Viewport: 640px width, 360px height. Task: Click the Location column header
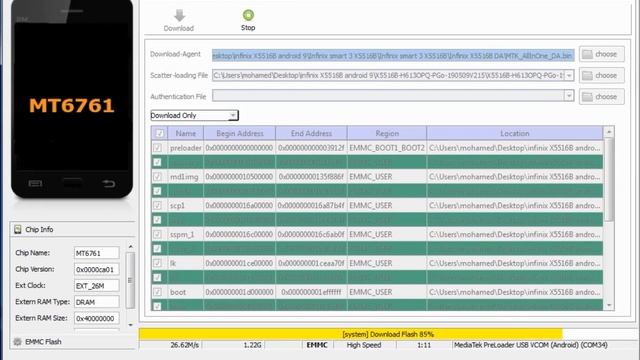(515, 133)
